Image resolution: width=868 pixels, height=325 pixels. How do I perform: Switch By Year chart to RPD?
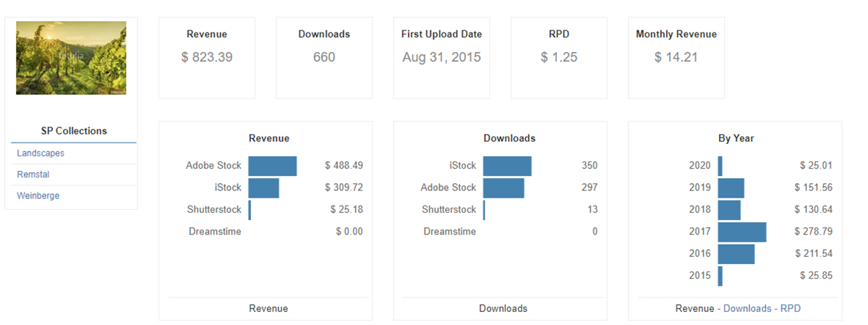791,308
